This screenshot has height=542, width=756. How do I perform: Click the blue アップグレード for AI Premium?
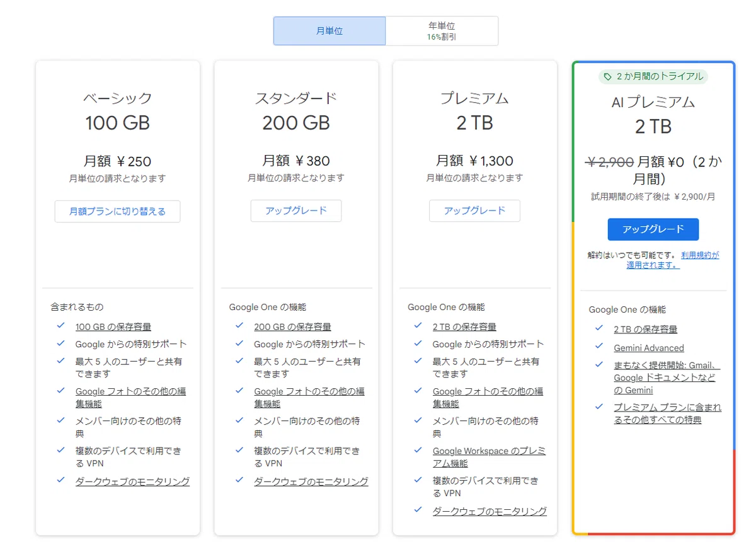(x=653, y=229)
